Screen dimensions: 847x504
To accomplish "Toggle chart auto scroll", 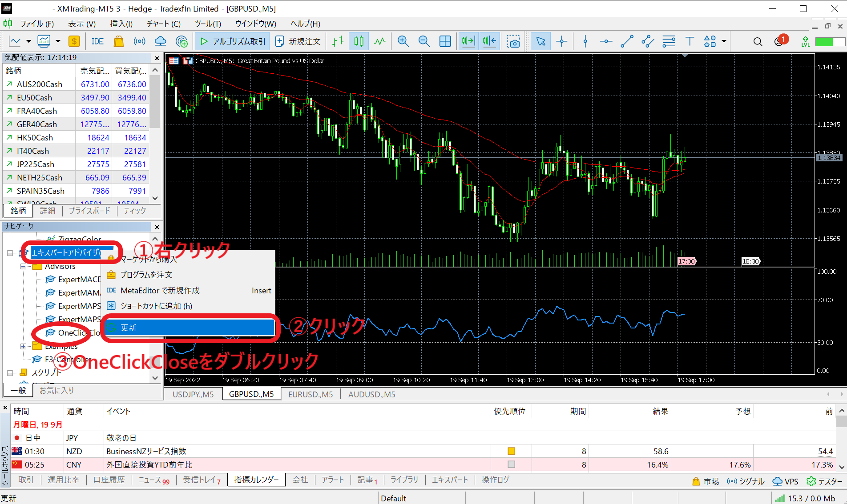I will 468,41.
